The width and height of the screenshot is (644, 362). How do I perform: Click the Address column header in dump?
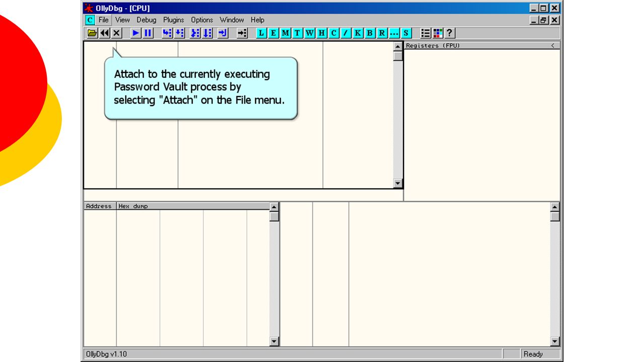coord(100,206)
